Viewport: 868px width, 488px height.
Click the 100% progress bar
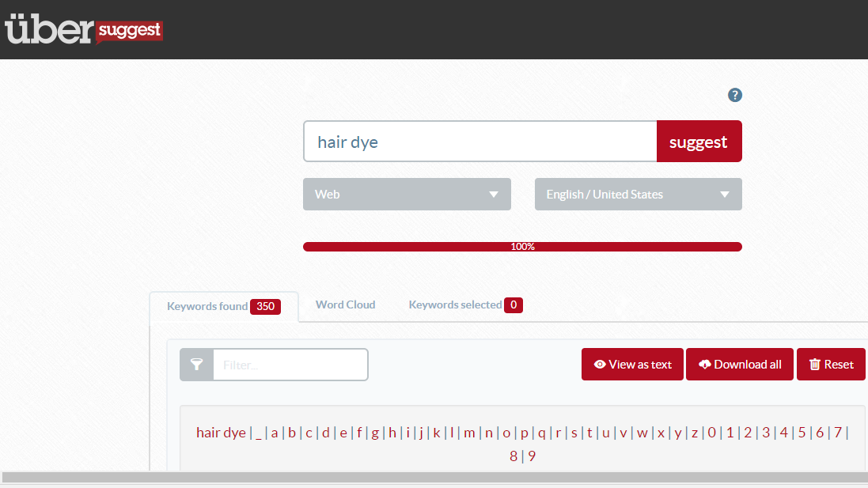coord(522,246)
